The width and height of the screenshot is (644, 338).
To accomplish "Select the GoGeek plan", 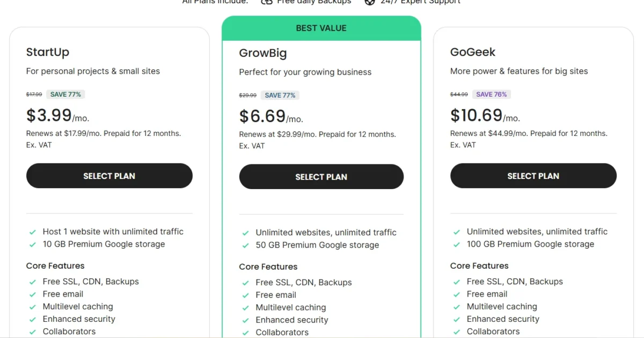I will [533, 176].
